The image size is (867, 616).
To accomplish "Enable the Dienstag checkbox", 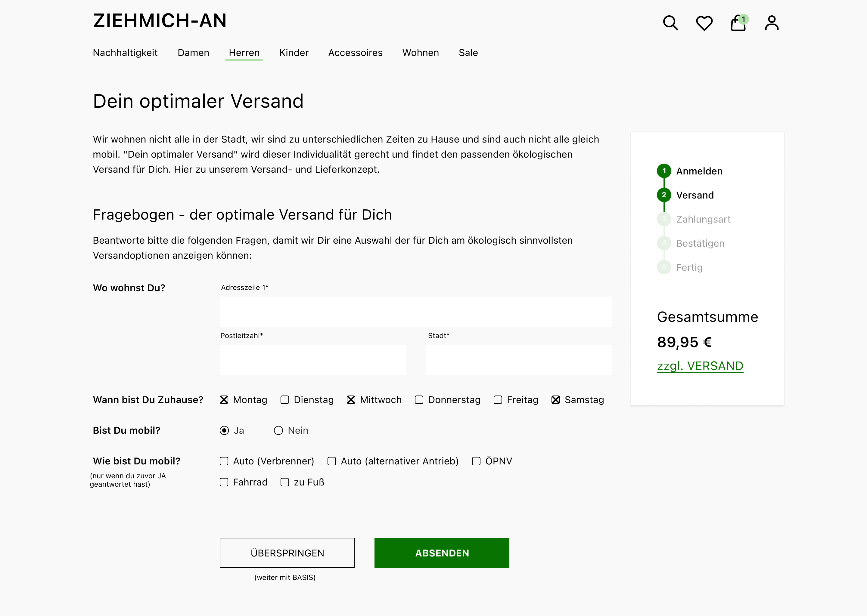I will click(285, 400).
